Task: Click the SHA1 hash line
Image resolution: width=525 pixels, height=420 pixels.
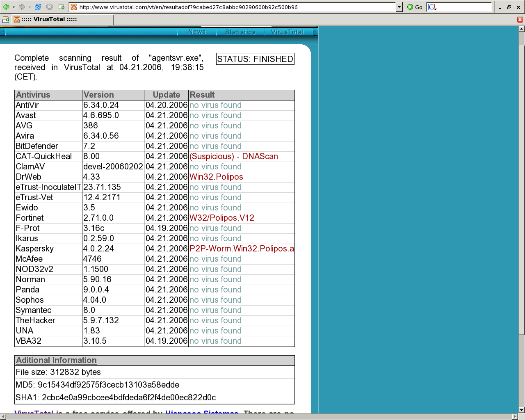Action: pos(116,397)
